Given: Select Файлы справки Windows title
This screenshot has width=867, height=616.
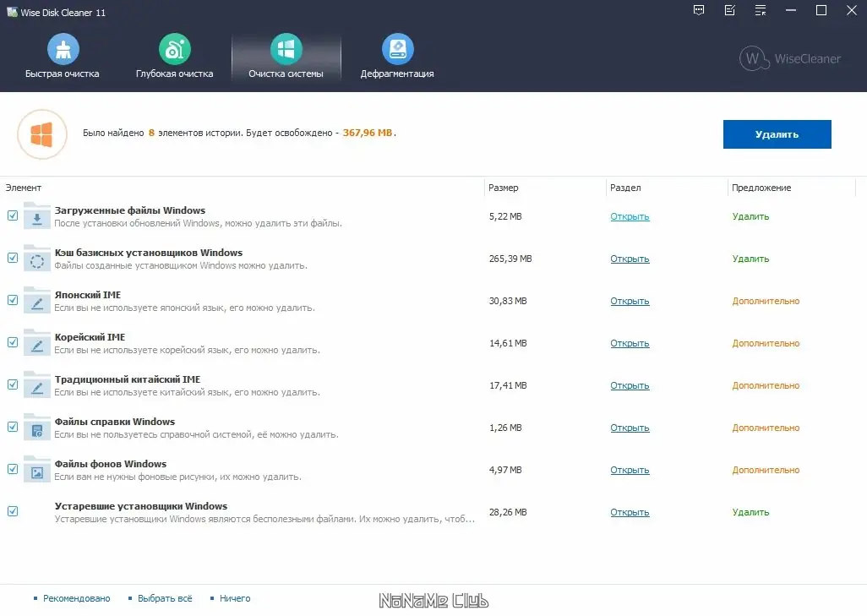Looking at the screenshot, I should tap(114, 422).
